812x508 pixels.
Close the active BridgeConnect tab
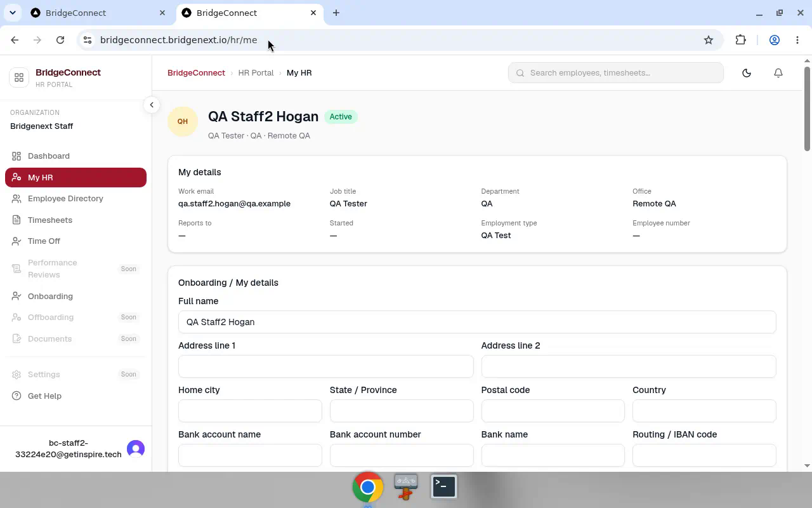(x=313, y=13)
